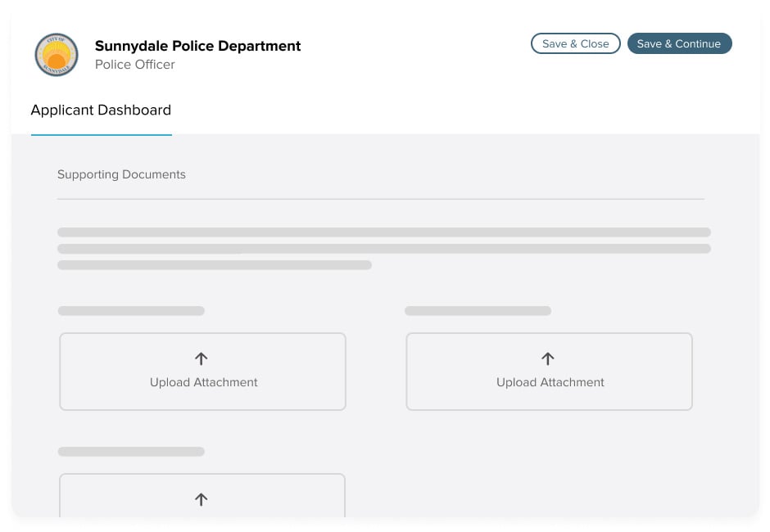Open the Applicant Dashboard tab
The height and width of the screenshot is (532, 770).
[101, 110]
